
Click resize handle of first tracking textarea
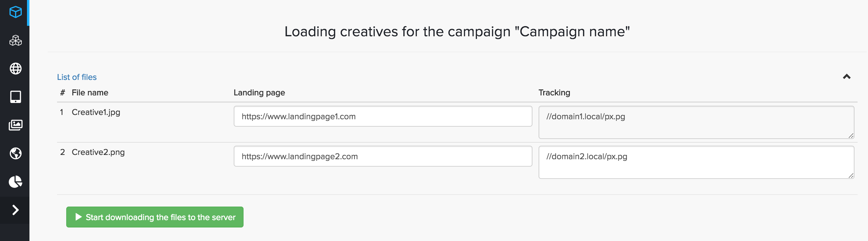click(851, 136)
